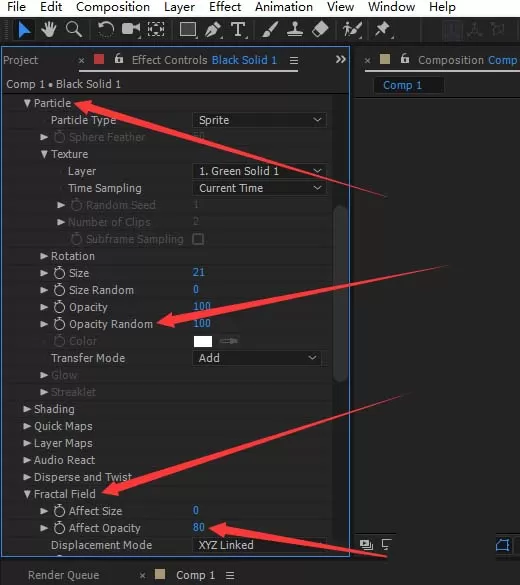Select the Brush tool
This screenshot has height=585, width=520.
coord(270,30)
